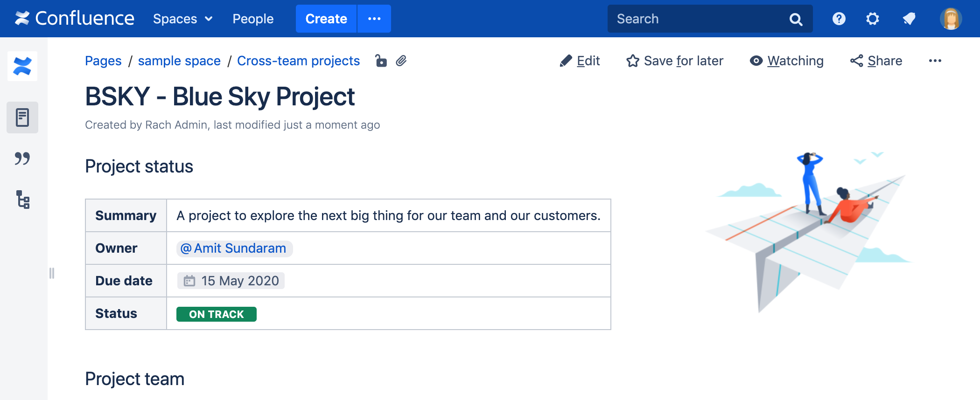Click the ON TRACK status lozenge
This screenshot has width=980, height=400.
point(217,314)
